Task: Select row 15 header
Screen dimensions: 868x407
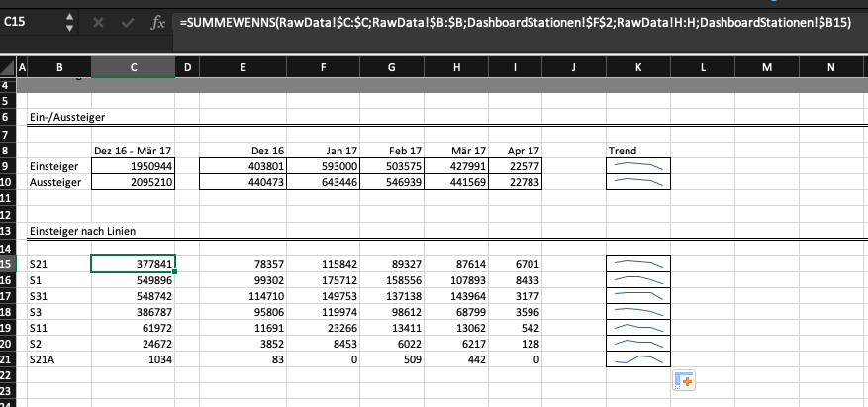Action: (8, 264)
